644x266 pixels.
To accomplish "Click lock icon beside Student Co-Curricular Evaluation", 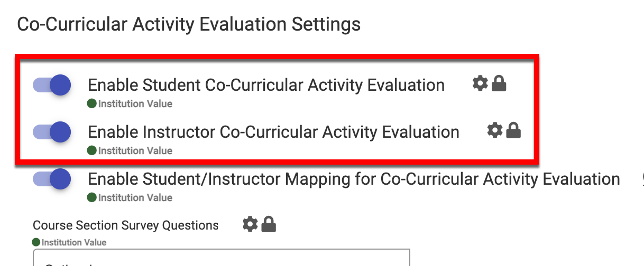I will (499, 83).
